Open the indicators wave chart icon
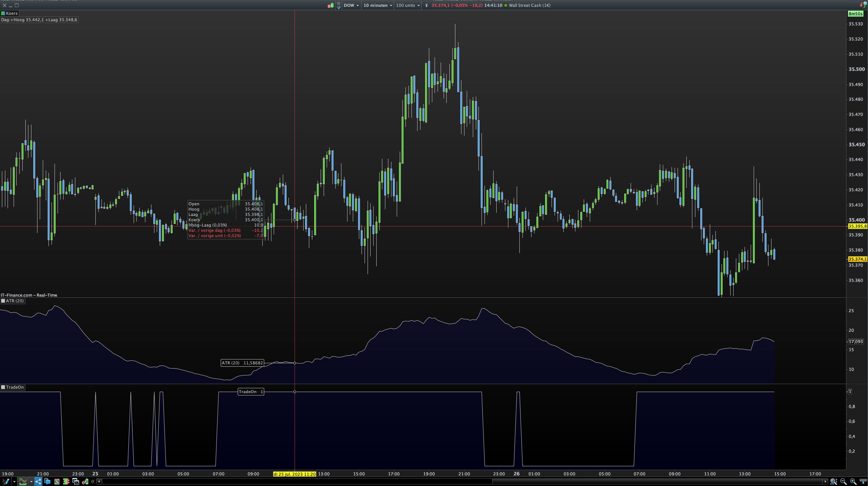 (23, 481)
